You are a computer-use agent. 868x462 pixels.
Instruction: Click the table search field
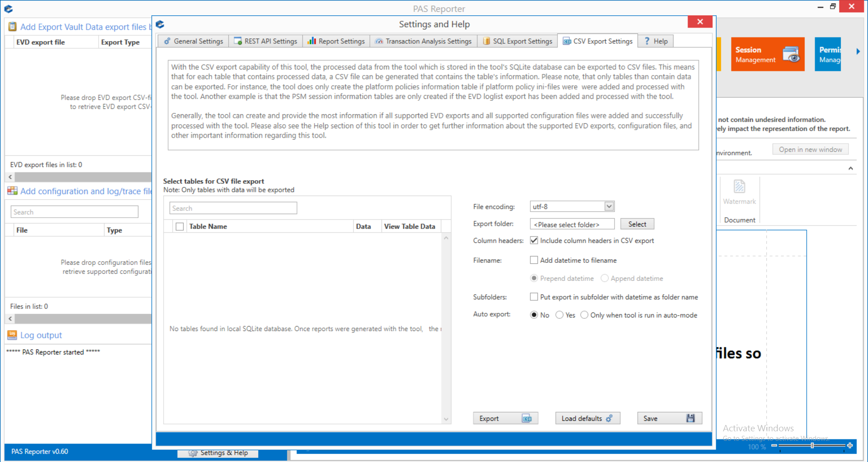click(x=233, y=208)
